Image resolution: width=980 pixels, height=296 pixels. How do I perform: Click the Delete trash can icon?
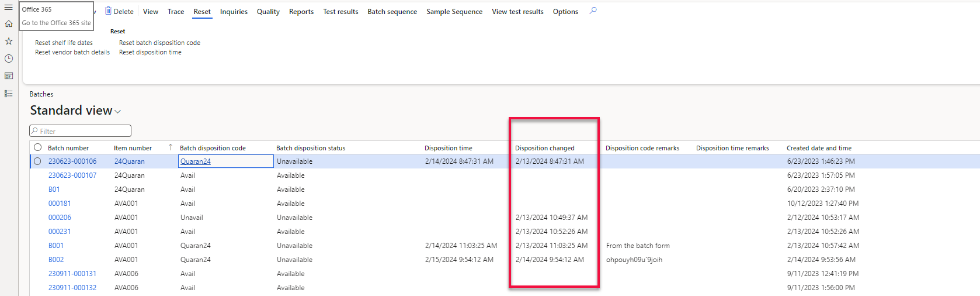click(109, 11)
